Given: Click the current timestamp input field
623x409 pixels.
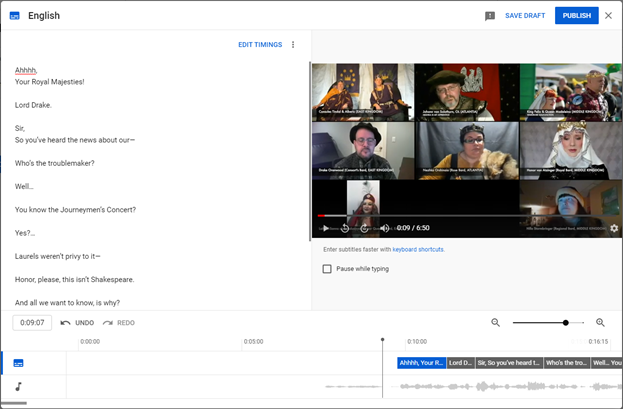Looking at the screenshot, I should coord(32,323).
